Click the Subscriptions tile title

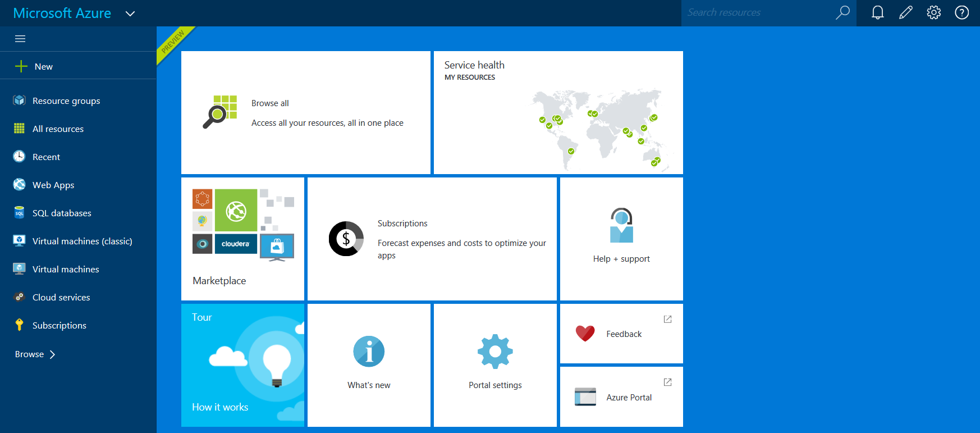[402, 224]
